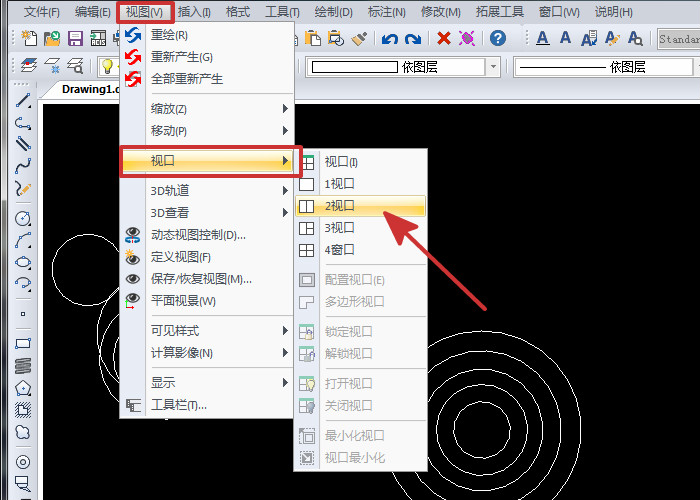
Task: Click the layer freeze snowflake icon
Action: (52, 66)
